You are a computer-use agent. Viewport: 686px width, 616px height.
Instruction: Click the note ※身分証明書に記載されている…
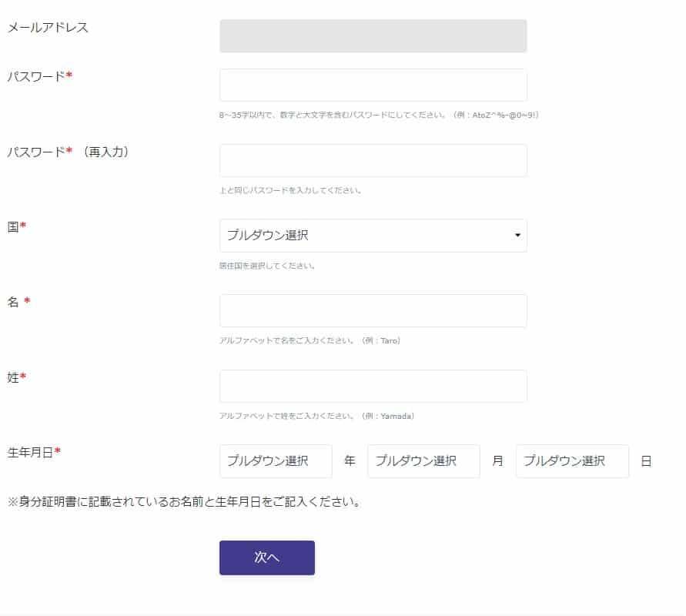tap(184, 501)
